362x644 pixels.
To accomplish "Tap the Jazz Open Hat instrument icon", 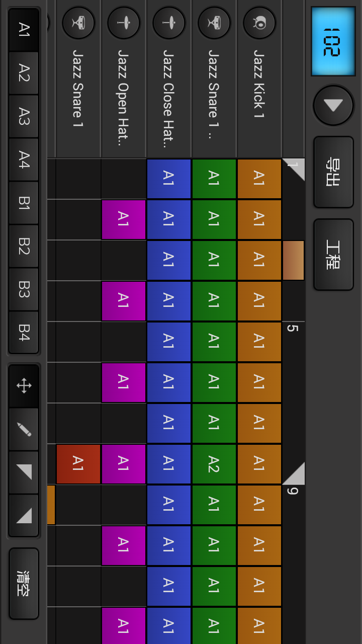I will click(x=124, y=23).
